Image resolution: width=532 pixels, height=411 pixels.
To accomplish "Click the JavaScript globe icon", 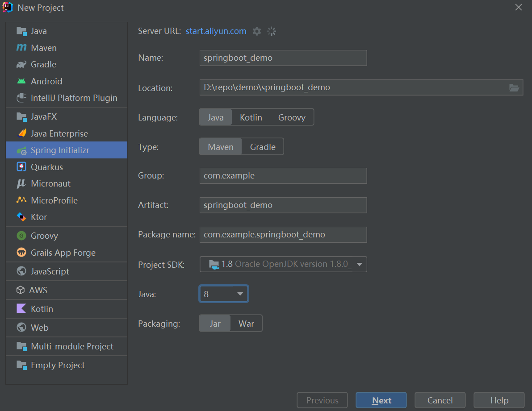I will [x=21, y=271].
